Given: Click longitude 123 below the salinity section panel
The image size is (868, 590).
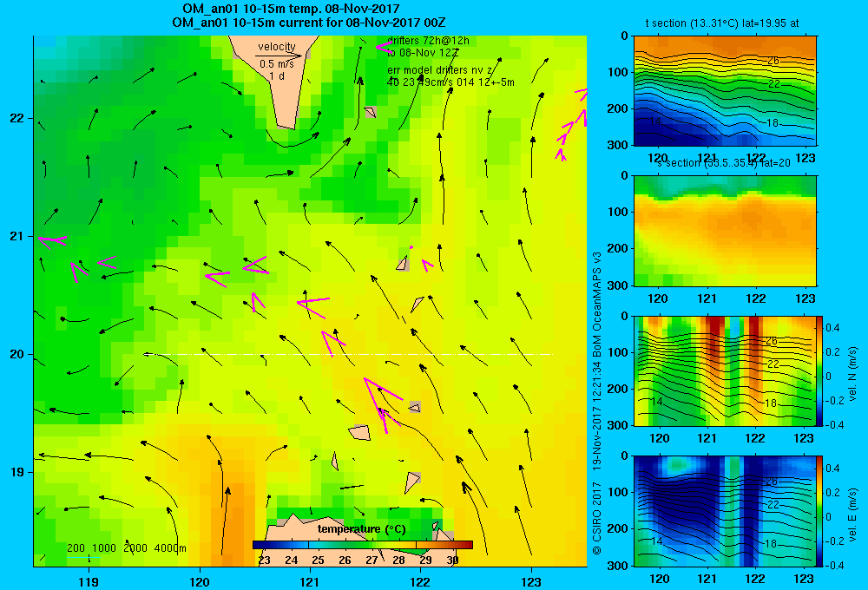Looking at the screenshot, I should [805, 298].
